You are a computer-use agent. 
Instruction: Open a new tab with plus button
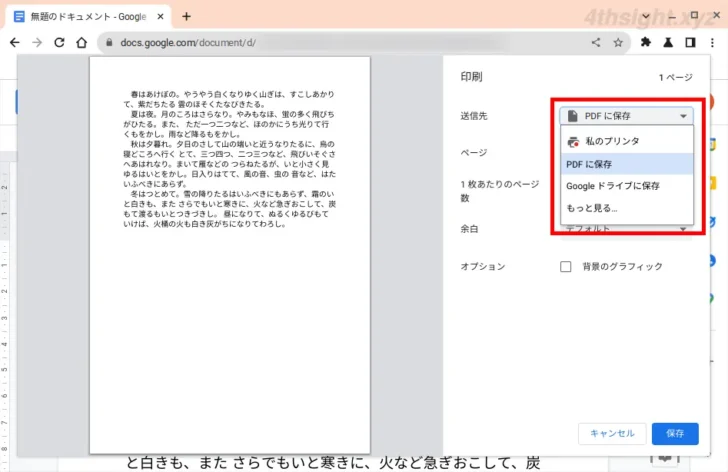pyautogui.click(x=186, y=17)
